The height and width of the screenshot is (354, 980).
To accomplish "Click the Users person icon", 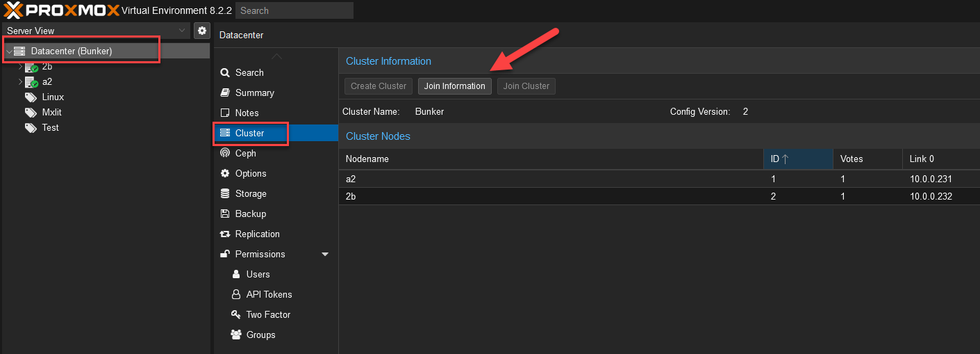I will tap(235, 274).
